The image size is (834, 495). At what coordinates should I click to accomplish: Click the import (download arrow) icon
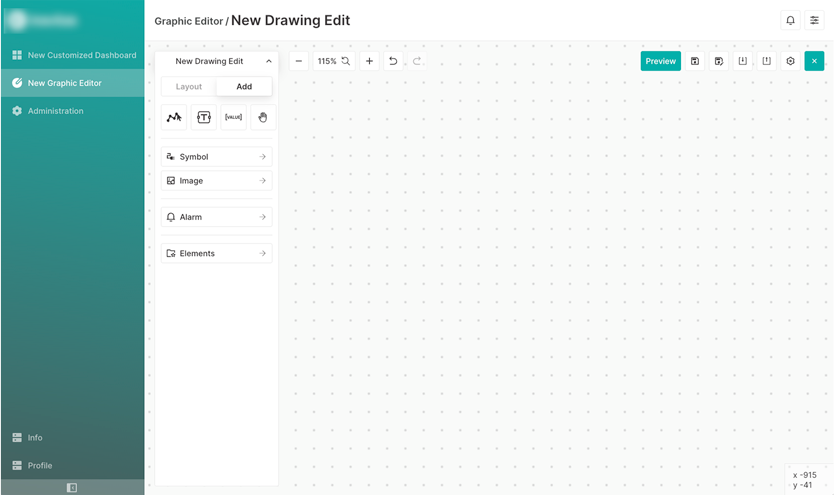(743, 61)
